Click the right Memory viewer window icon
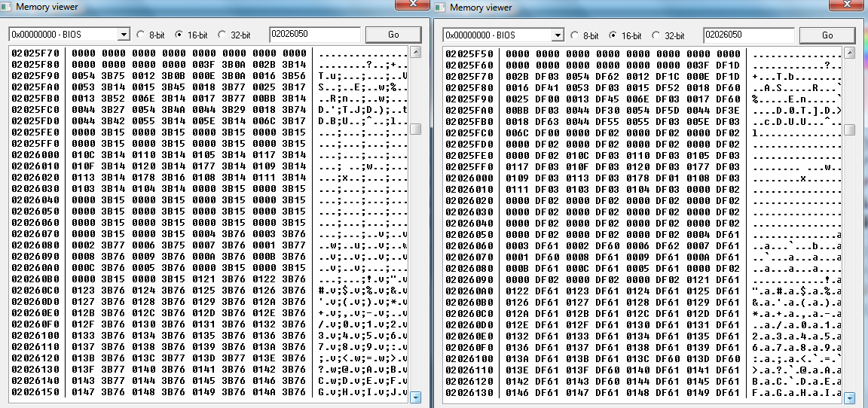 click(x=442, y=7)
